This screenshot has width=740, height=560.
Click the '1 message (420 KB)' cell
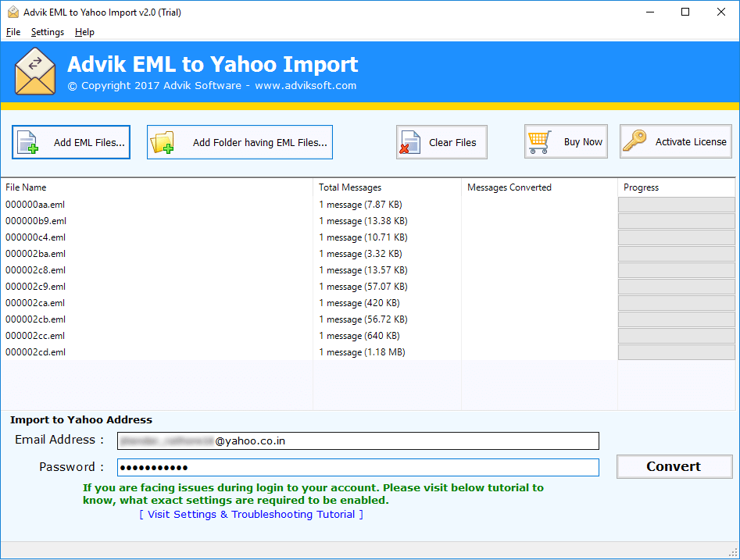tap(359, 303)
